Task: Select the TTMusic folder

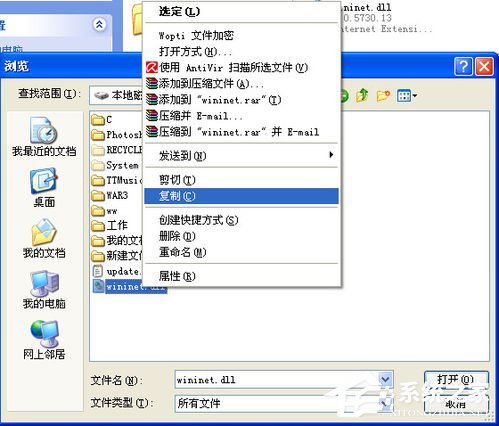Action: coord(117,180)
